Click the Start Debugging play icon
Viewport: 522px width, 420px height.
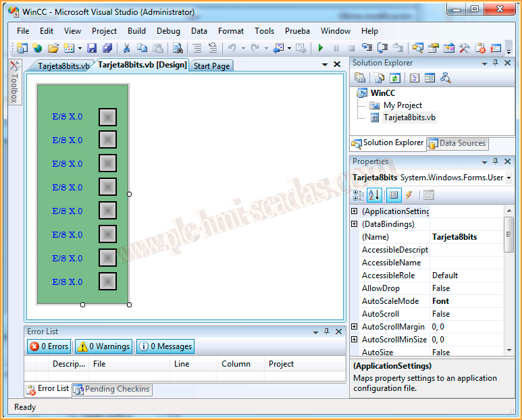click(x=321, y=48)
